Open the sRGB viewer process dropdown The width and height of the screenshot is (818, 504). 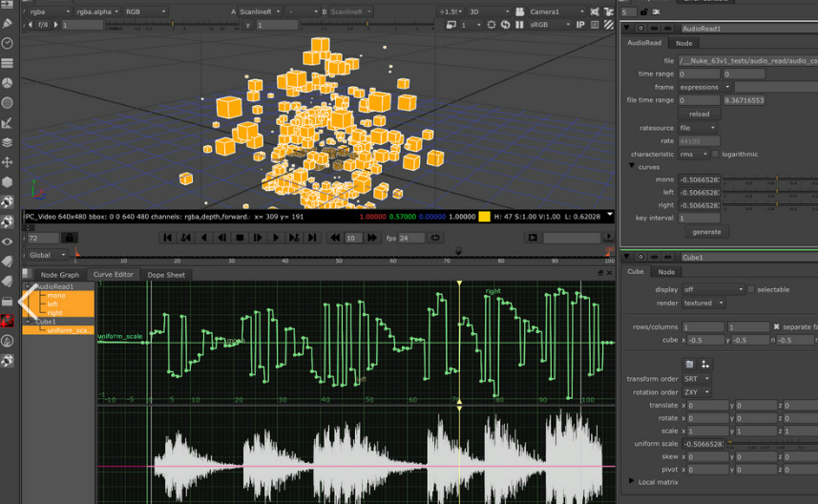coord(549,25)
